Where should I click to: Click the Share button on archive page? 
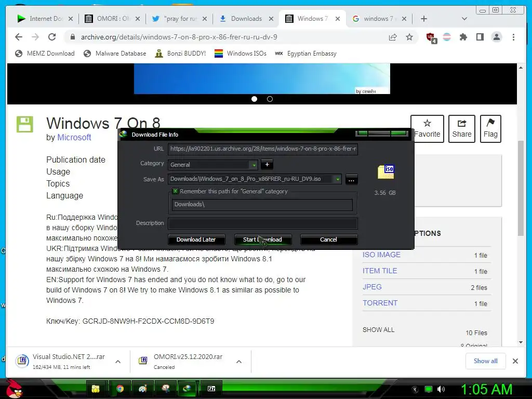(462, 129)
